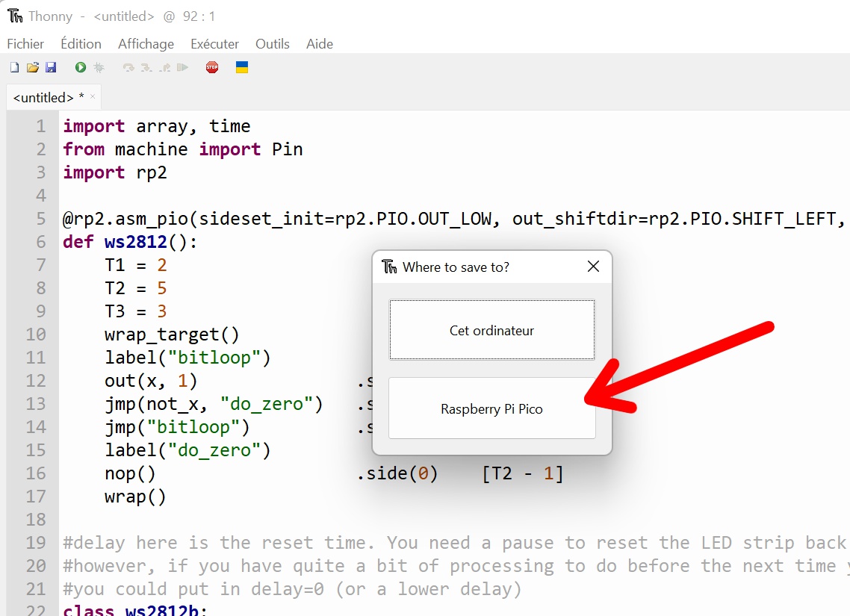Save with the floppy disk icon

[50, 67]
